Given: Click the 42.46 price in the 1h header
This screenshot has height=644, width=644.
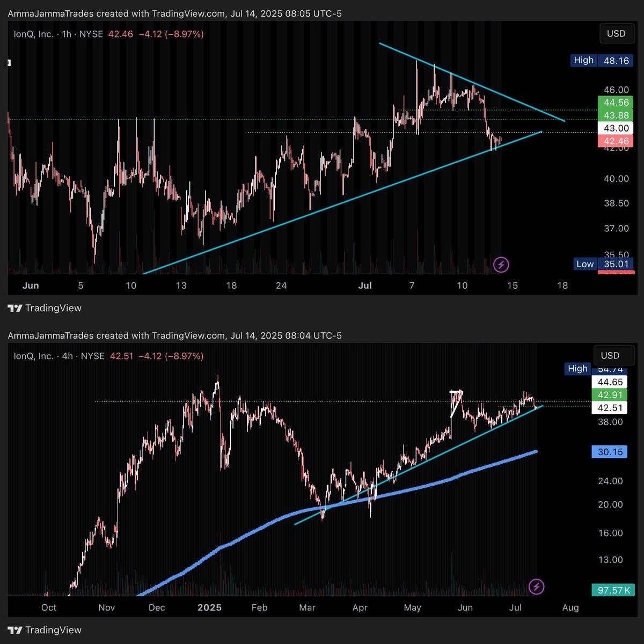Looking at the screenshot, I should click(121, 34).
